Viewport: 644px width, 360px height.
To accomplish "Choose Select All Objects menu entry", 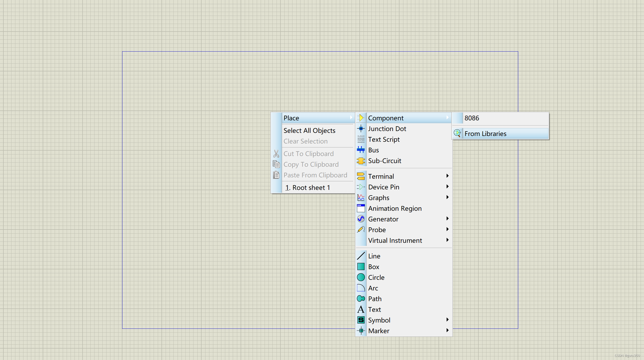I will click(309, 131).
